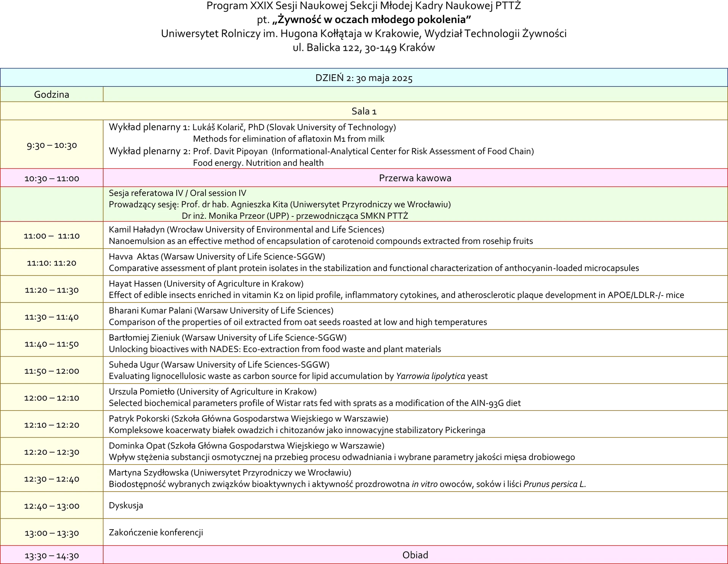728x564 pixels.
Task: Click speaker name Martyna Szydłowska
Action: [x=148, y=473]
